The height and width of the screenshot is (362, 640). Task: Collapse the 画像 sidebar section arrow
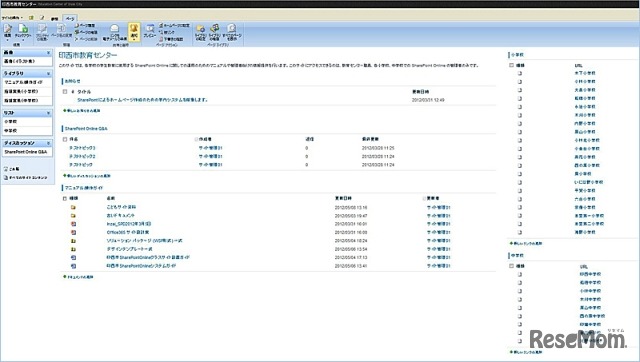(x=48, y=53)
